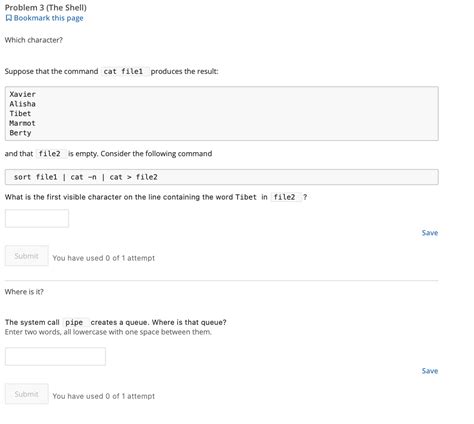Select the Problem 3 (The Shell) heading
The height and width of the screenshot is (424, 474).
tap(46, 7)
